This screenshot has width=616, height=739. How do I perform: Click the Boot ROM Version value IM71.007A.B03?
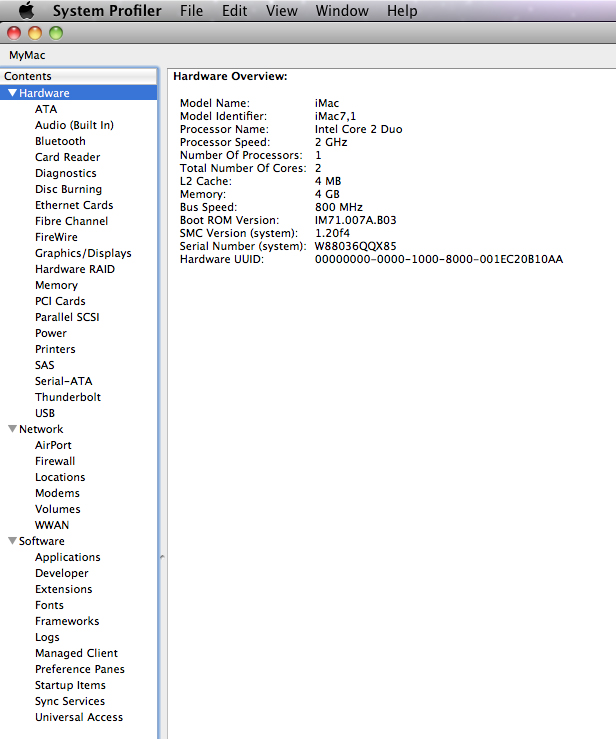[x=355, y=220]
